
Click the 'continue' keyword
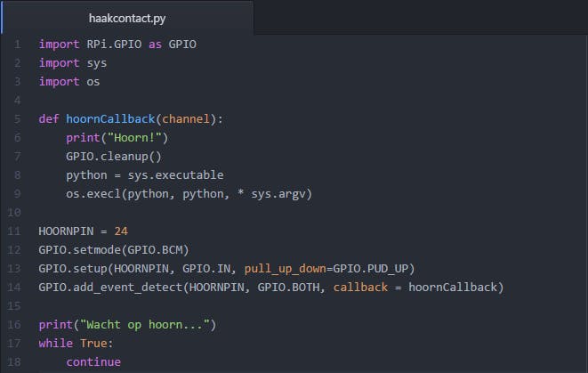pyautogui.click(x=93, y=361)
